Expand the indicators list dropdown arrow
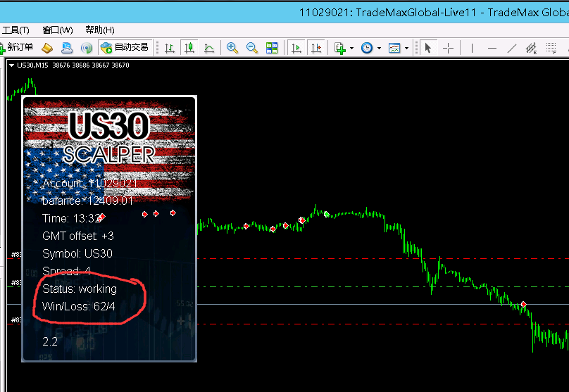This screenshot has width=569, height=392. coord(351,48)
